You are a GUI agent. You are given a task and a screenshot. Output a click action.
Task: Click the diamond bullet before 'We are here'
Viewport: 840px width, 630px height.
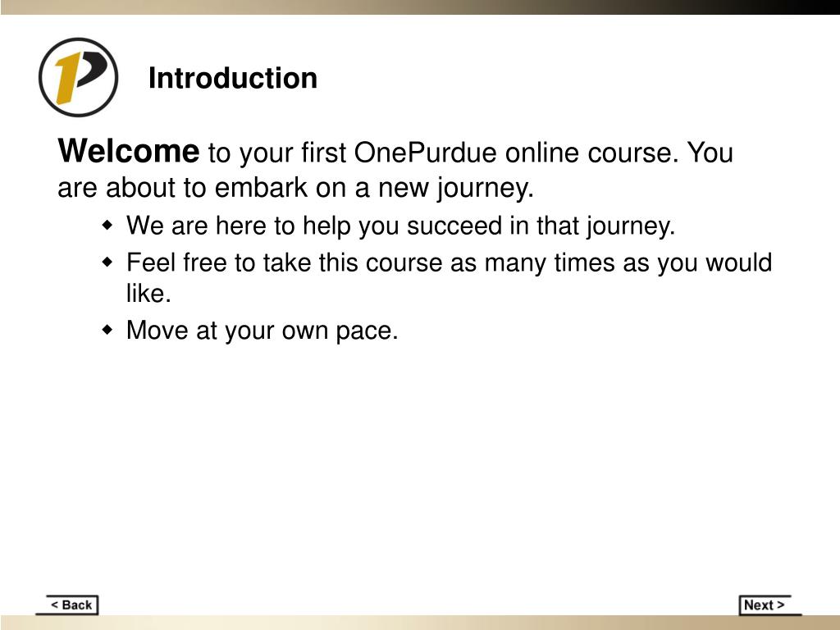(107, 225)
